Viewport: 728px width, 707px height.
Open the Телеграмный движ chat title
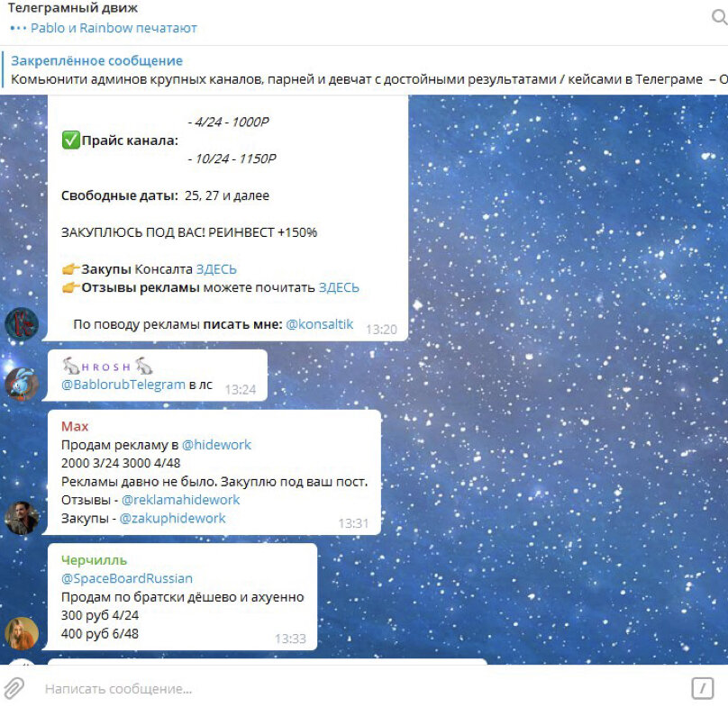click(x=73, y=8)
